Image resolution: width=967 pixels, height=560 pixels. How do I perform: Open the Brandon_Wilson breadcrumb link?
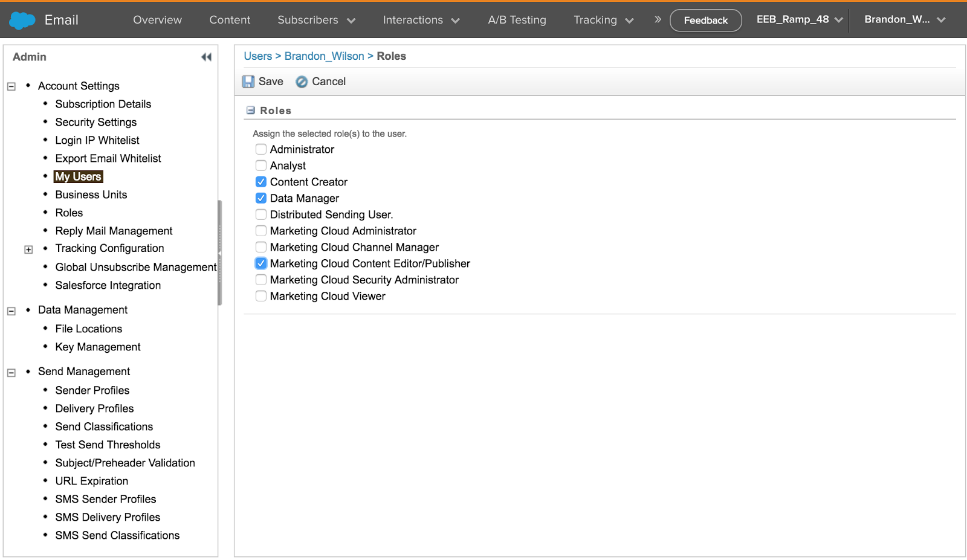point(325,56)
